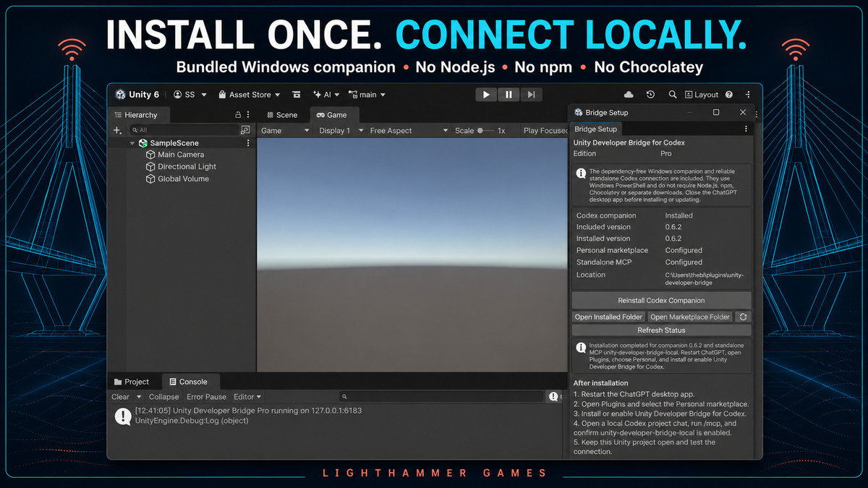Click the Hierarchy add object plus button
This screenshot has height=488, width=868.
pyautogui.click(x=117, y=130)
